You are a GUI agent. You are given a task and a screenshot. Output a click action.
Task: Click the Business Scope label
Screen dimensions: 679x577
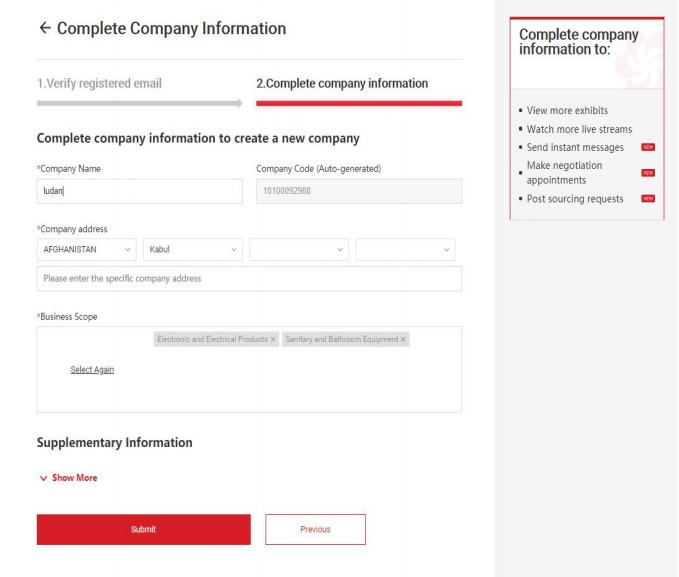[x=67, y=317]
